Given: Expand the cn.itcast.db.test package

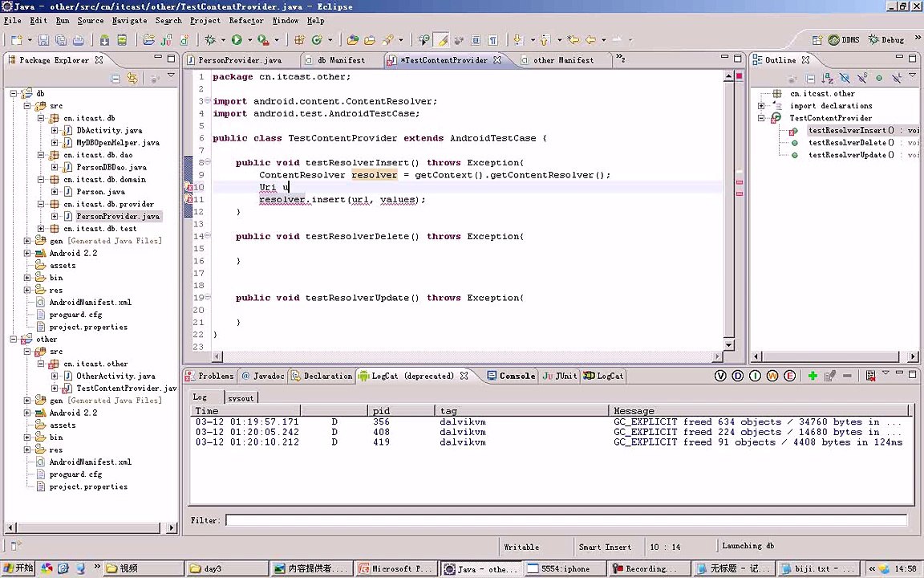Looking at the screenshot, I should click(41, 228).
